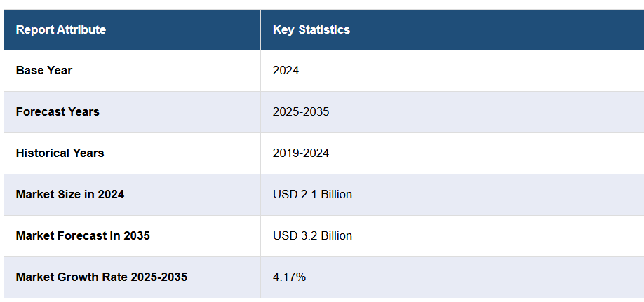Click the Key Statistics column header
The image size is (644, 302).
[311, 29]
